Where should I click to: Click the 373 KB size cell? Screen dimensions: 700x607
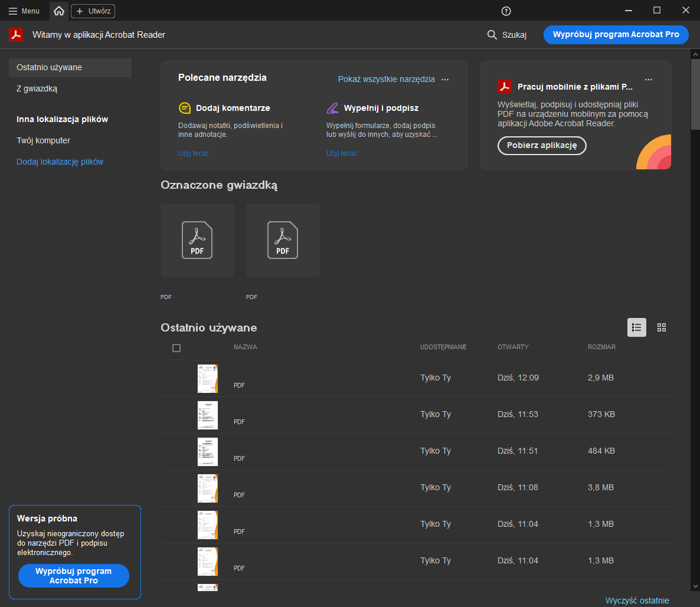601,414
